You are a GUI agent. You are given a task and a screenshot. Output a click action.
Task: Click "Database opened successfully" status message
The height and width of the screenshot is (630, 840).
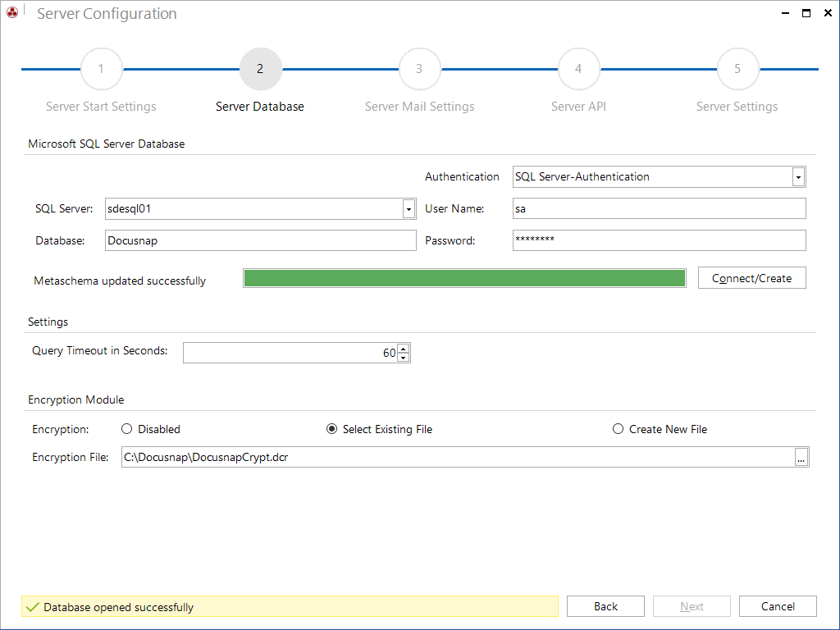point(118,607)
